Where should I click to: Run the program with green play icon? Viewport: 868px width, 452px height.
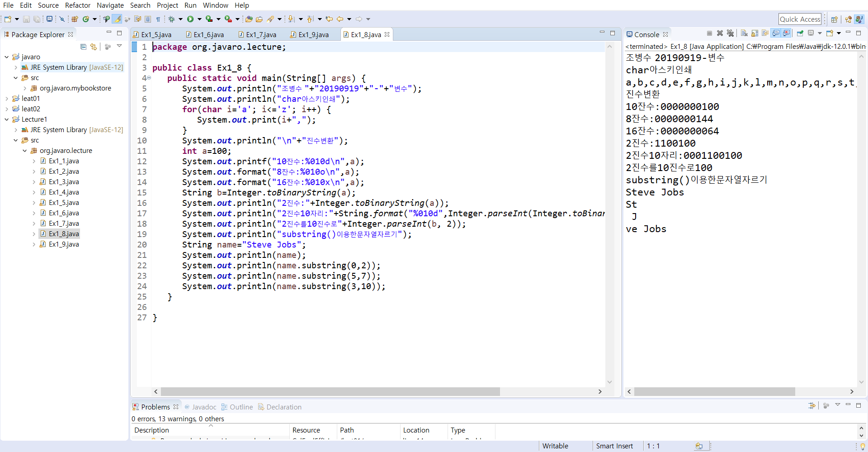click(x=190, y=19)
